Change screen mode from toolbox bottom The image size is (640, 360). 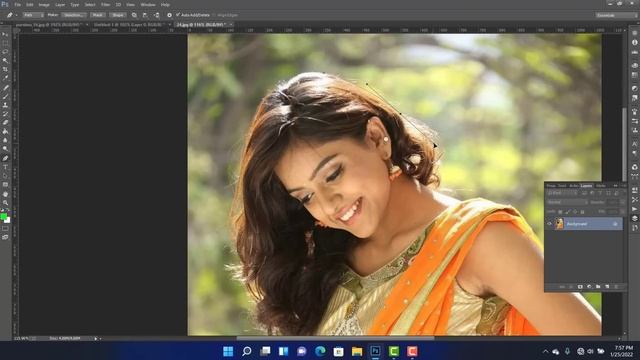5,237
